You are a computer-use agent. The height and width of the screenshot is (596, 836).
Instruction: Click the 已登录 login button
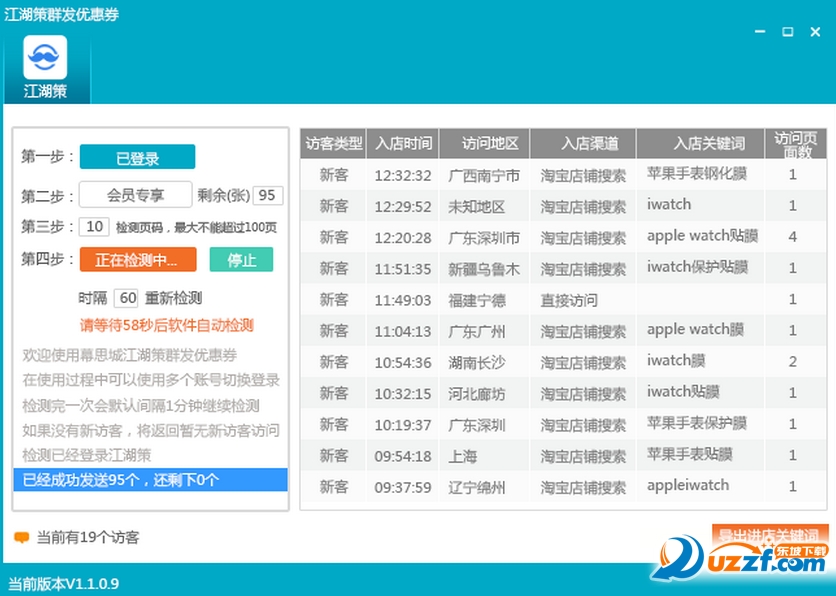[x=138, y=157]
